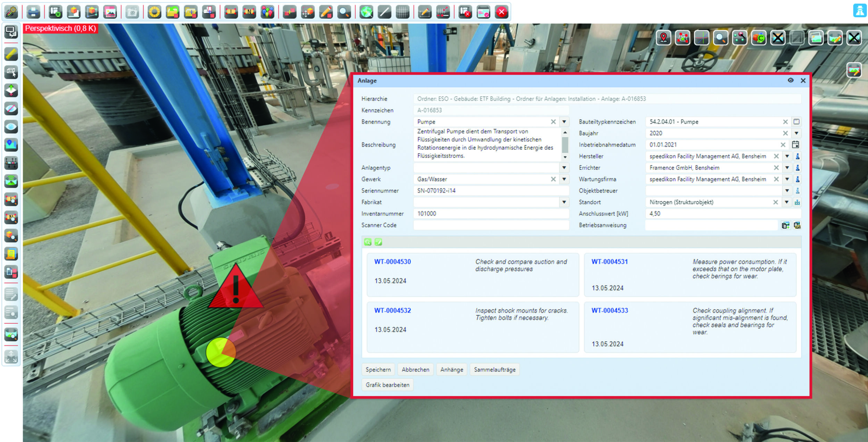The image size is (868, 442).
Task: Click the blue eye sidebar icon
Action: pos(11,127)
